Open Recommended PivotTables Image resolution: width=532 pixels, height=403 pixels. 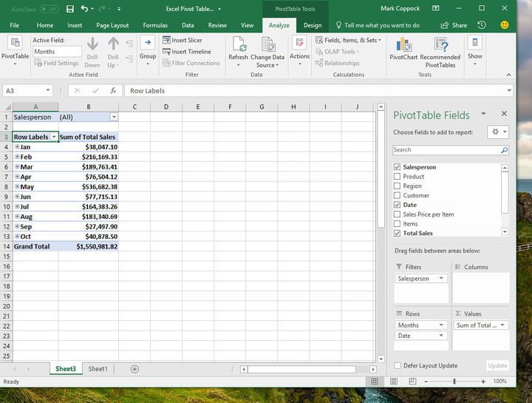click(440, 47)
